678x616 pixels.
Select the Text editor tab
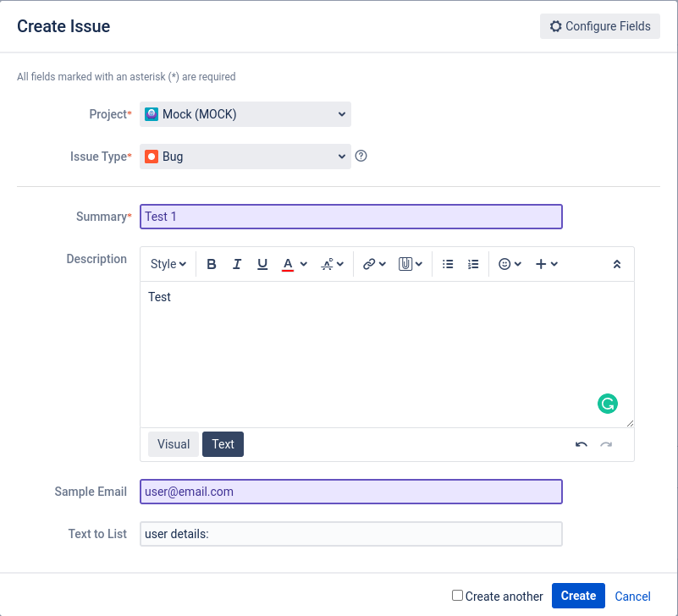[x=223, y=444]
